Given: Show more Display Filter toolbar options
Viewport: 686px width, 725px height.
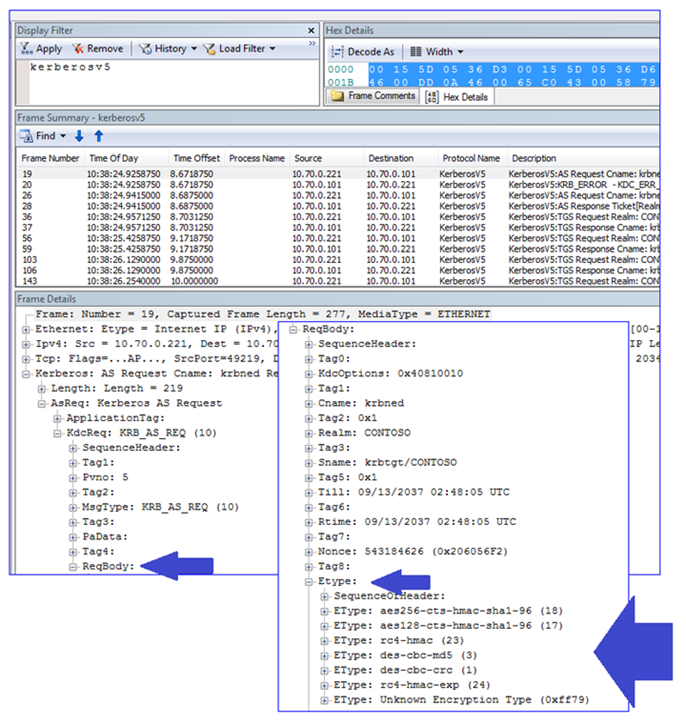Looking at the screenshot, I should coord(312,43).
